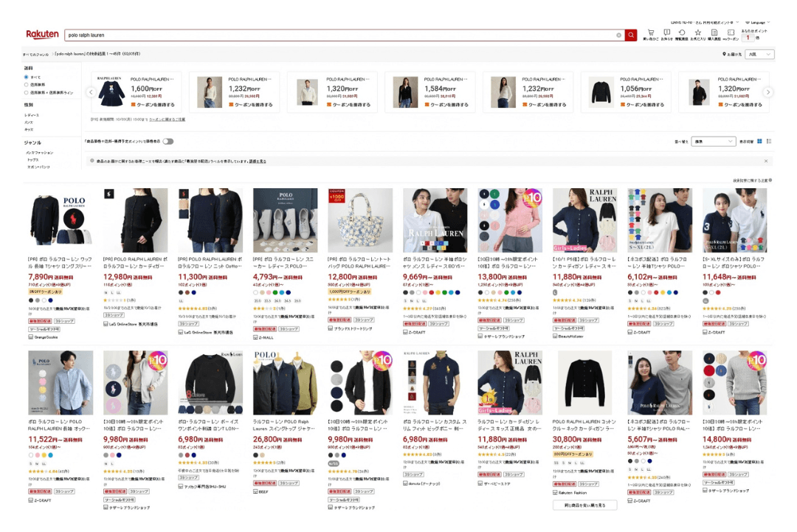The image size is (797, 532).
Task: Switch to list view display
Action: pos(768,141)
